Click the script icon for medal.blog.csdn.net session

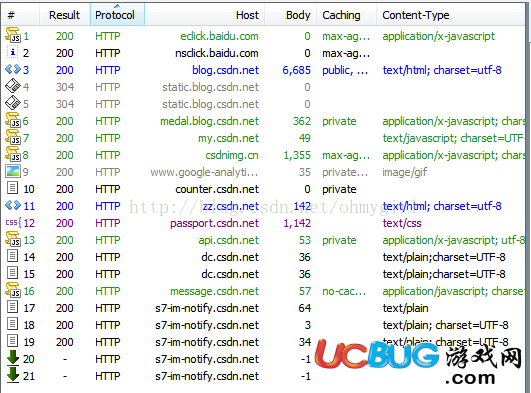pos(13,120)
